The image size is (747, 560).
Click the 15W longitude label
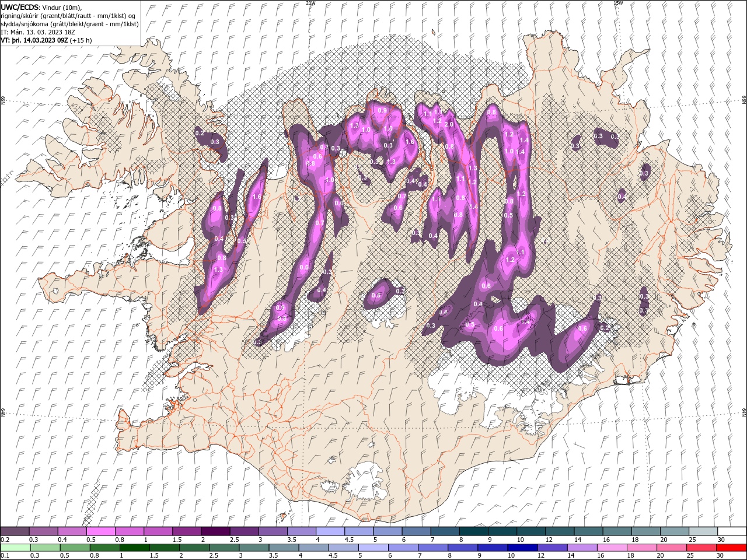coord(618,3)
